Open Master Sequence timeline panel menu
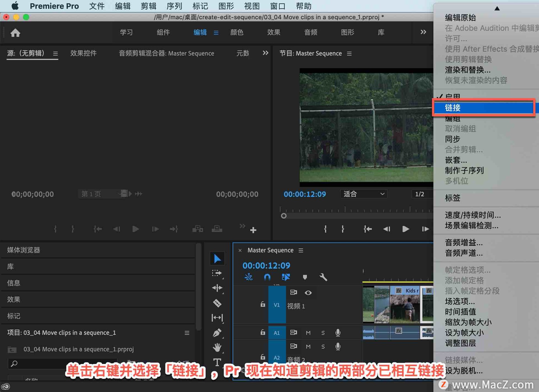This screenshot has height=392, width=539. coord(301,250)
